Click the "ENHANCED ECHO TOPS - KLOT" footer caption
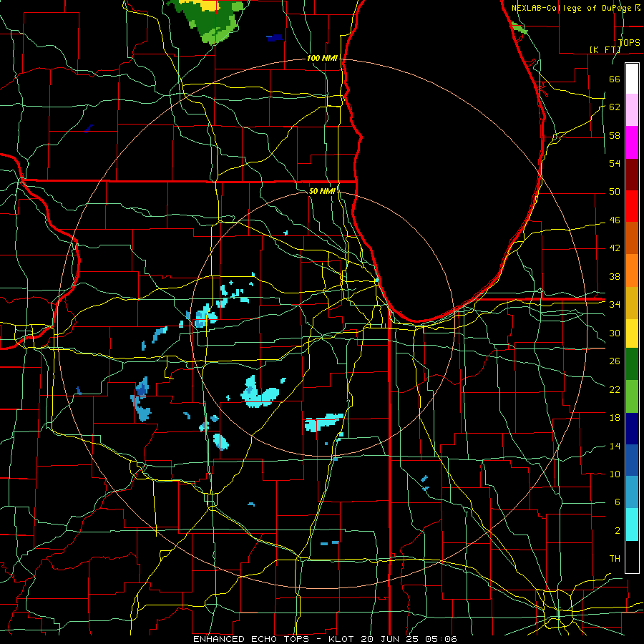Viewport: 644px width, 644px height. (x=273, y=639)
